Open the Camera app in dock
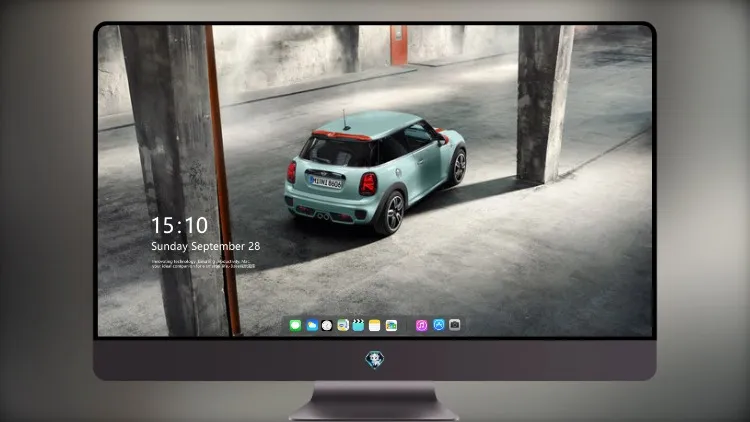The height and width of the screenshot is (422, 750). coord(455,325)
